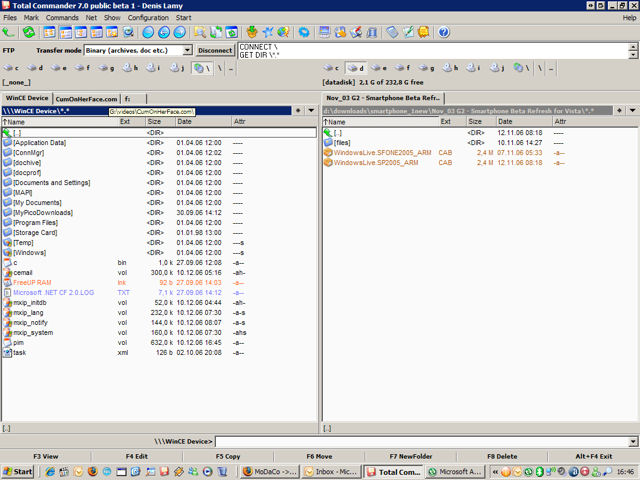Click the calculator toolbar icon
Viewport: 640px width, 480px height.
[x=392, y=32]
